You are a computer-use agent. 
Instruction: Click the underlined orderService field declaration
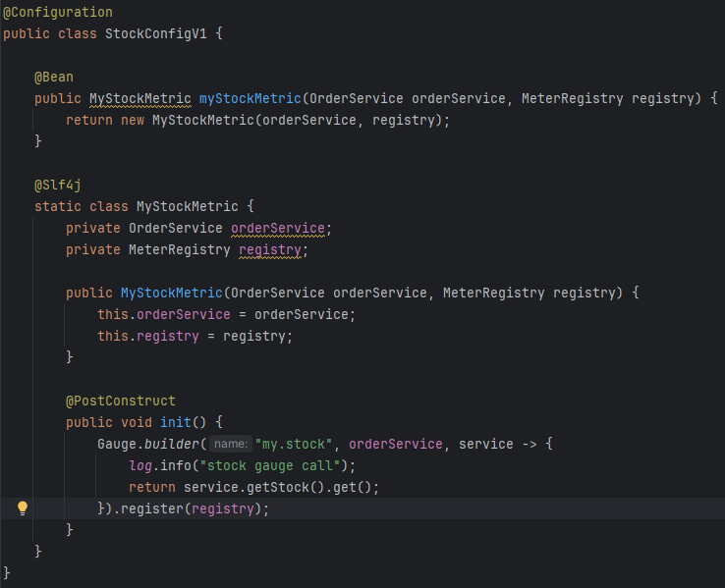pyautogui.click(x=278, y=228)
